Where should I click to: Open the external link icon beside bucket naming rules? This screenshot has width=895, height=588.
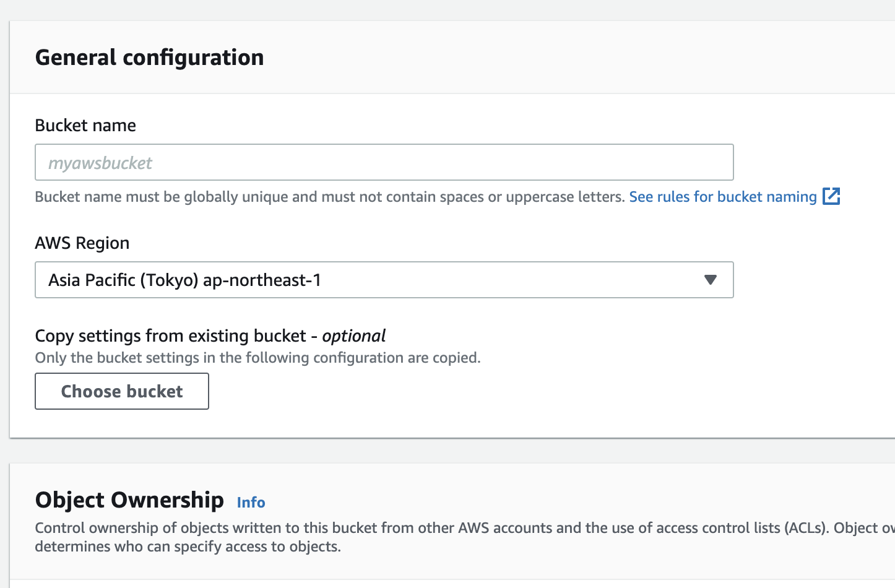(x=831, y=197)
